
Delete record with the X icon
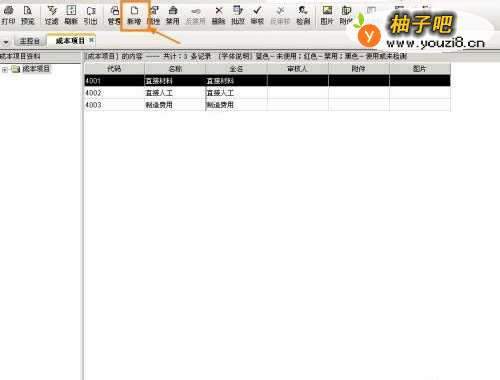pyautogui.click(x=219, y=15)
